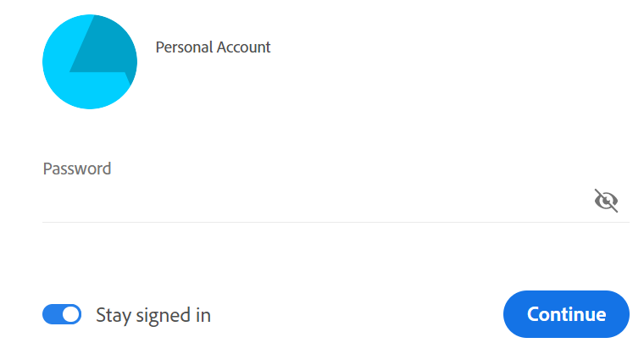Focus the Password input field
This screenshot has width=644, height=354.
pyautogui.click(x=314, y=202)
